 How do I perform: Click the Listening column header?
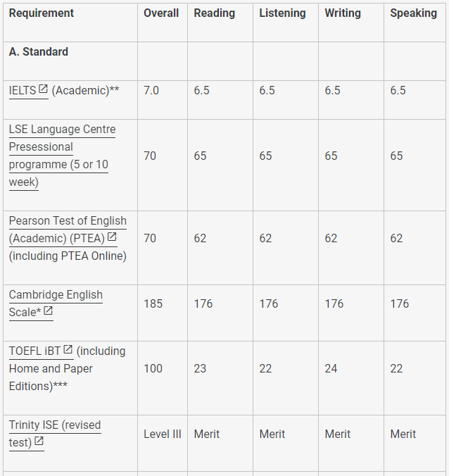(x=282, y=13)
